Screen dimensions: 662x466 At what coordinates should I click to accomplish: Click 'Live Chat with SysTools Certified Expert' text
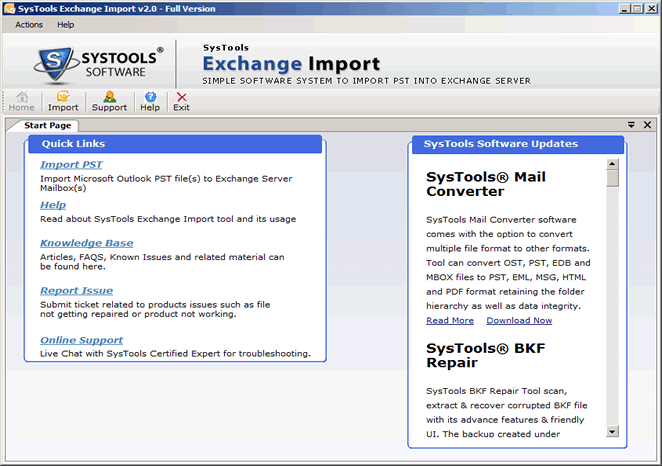[175, 354]
